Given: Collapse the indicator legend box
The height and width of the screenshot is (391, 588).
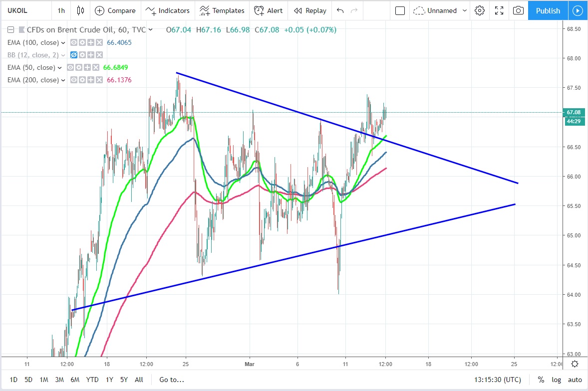Looking at the screenshot, I should [x=11, y=29].
